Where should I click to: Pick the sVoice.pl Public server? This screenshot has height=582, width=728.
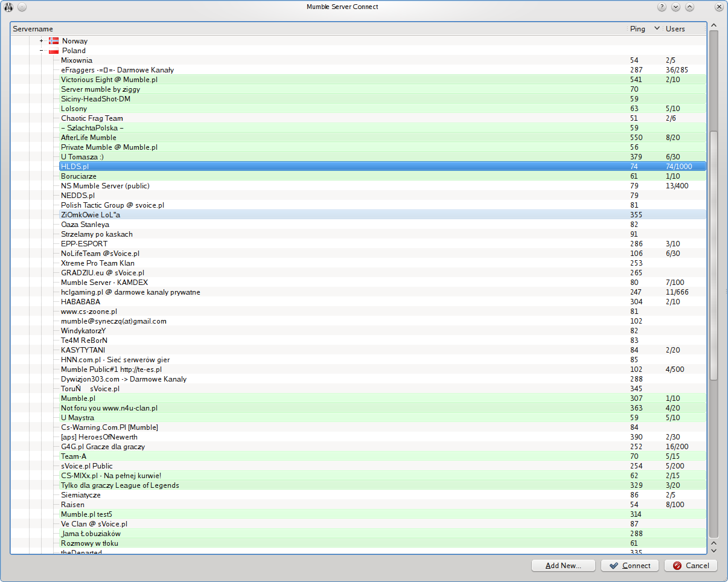coord(87,466)
